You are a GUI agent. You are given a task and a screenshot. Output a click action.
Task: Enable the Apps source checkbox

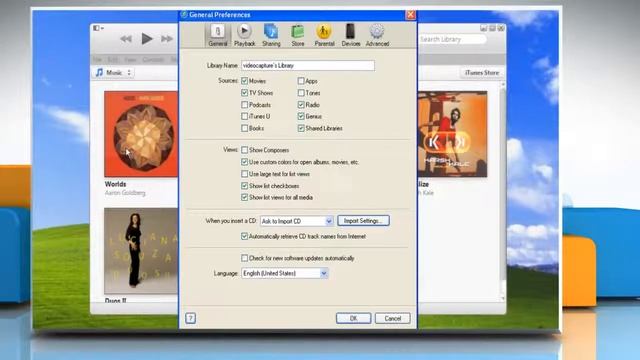301,81
